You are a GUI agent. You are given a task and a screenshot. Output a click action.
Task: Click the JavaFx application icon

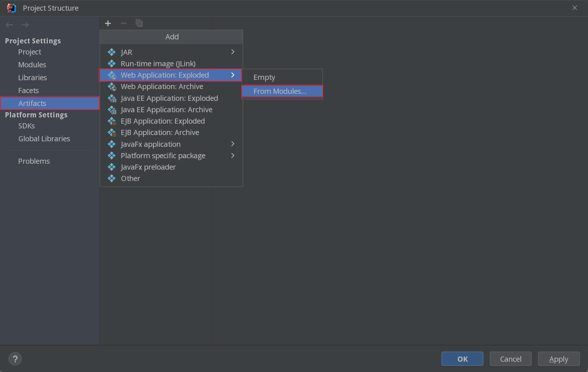click(x=112, y=144)
